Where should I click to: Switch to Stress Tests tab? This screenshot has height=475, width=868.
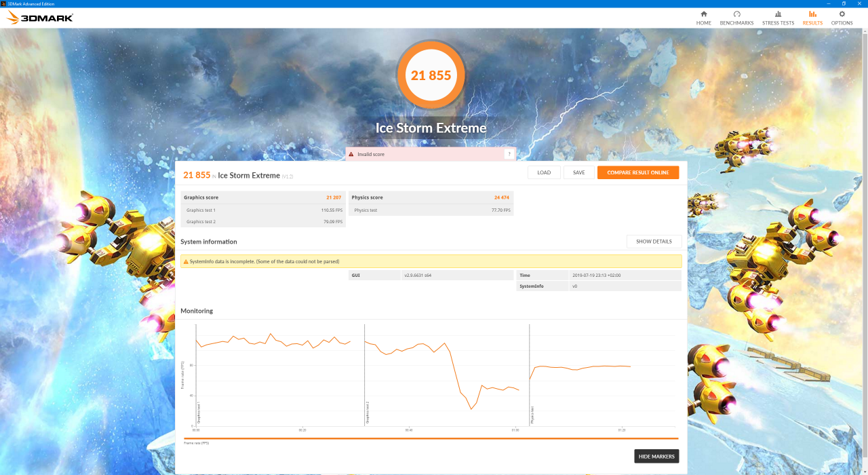click(778, 18)
